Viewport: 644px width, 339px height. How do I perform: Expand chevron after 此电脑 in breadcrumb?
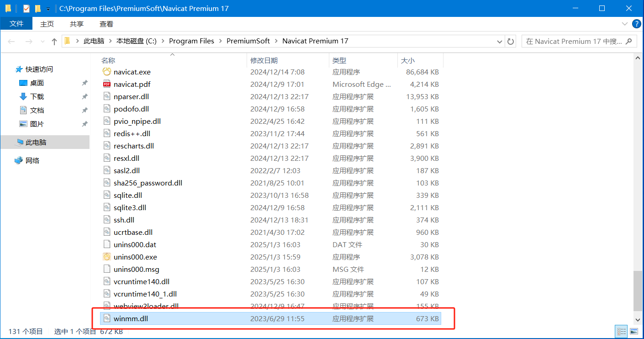110,41
